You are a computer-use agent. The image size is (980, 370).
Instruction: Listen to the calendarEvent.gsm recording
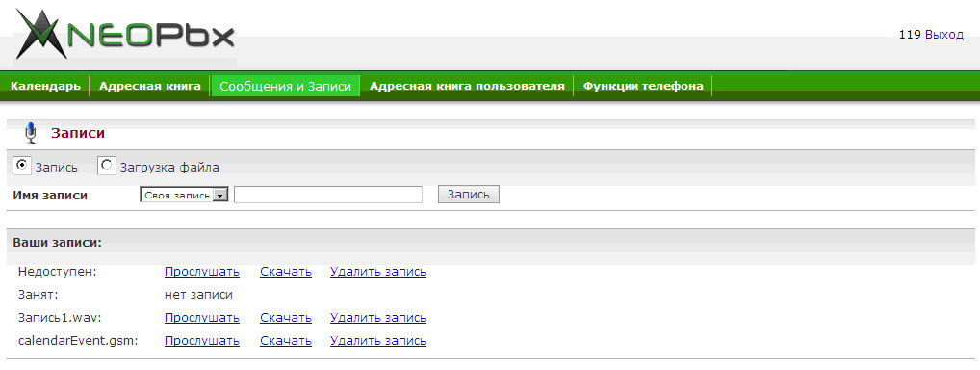[202, 341]
